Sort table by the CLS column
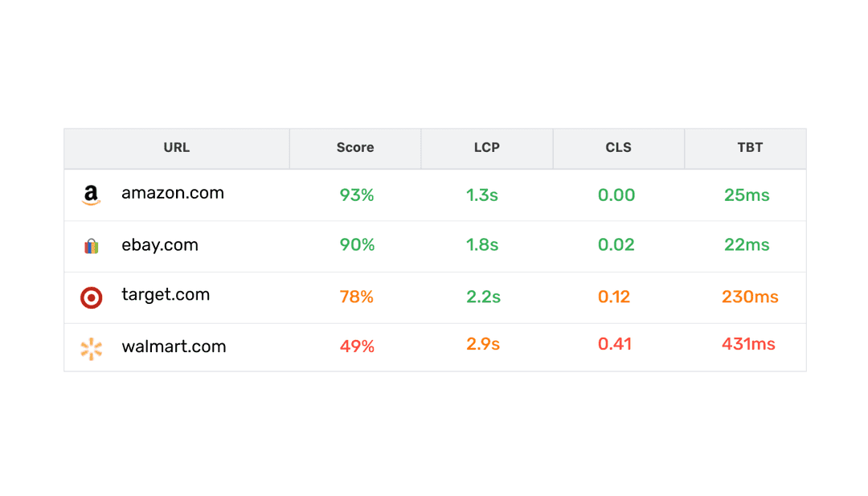The width and height of the screenshot is (868, 496). (618, 148)
